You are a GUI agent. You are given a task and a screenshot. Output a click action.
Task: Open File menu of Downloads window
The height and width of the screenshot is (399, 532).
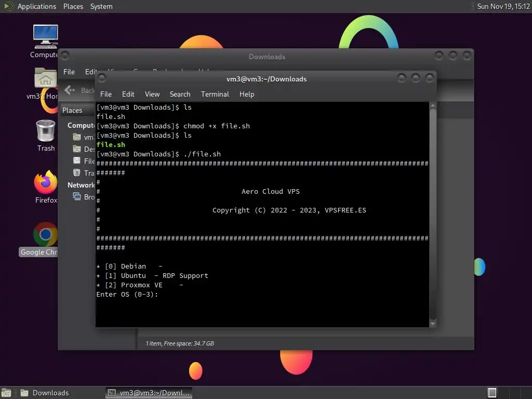point(69,72)
